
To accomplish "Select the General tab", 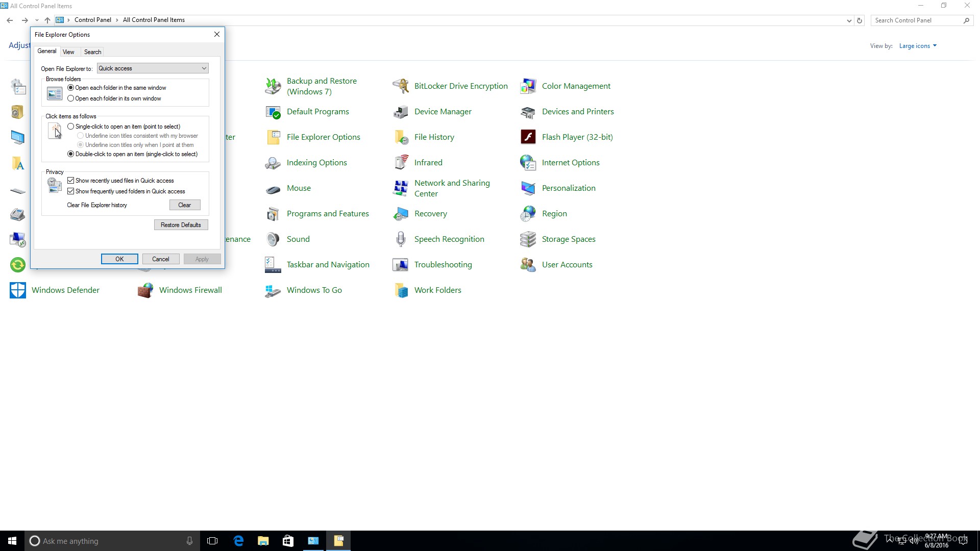I will point(47,51).
